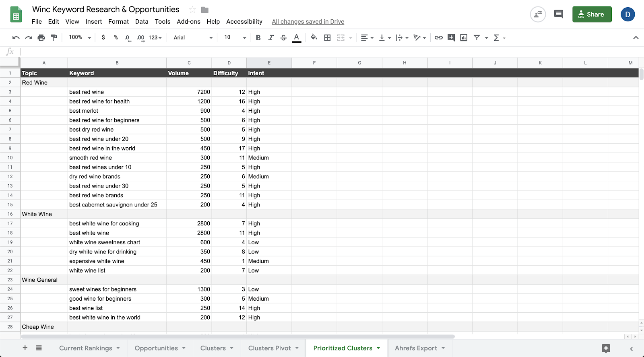Increase decimal places
Image resolution: width=644 pixels, height=357 pixels.
[140, 38]
